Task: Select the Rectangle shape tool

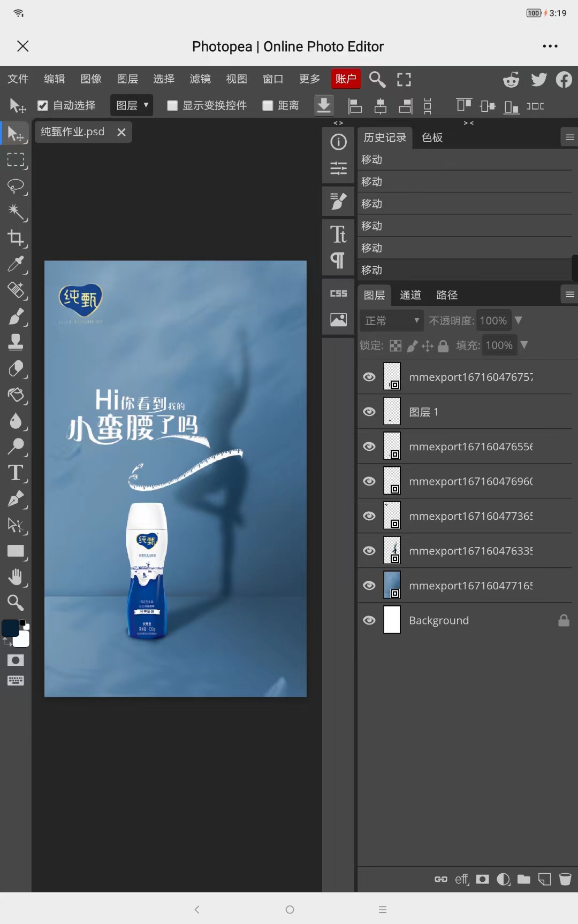Action: (16, 551)
